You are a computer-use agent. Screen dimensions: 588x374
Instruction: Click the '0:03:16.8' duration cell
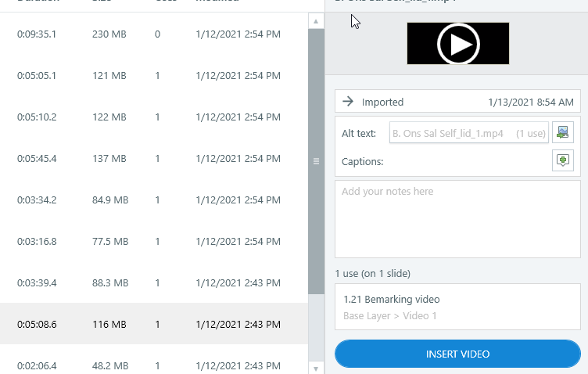coord(37,241)
